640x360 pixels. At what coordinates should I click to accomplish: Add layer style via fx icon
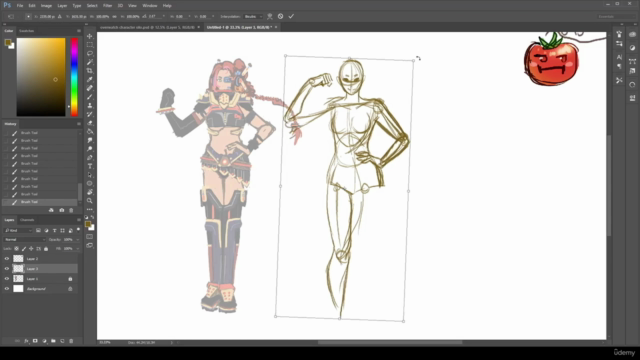(26, 341)
